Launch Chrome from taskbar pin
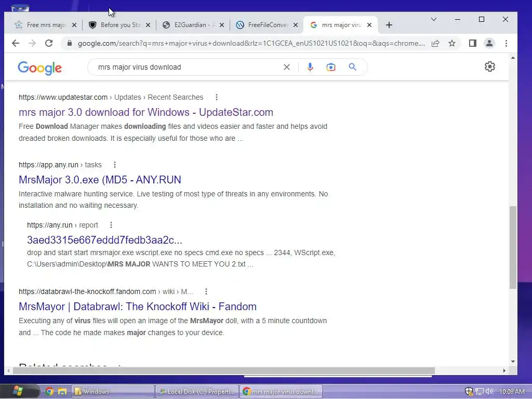 (x=49, y=392)
